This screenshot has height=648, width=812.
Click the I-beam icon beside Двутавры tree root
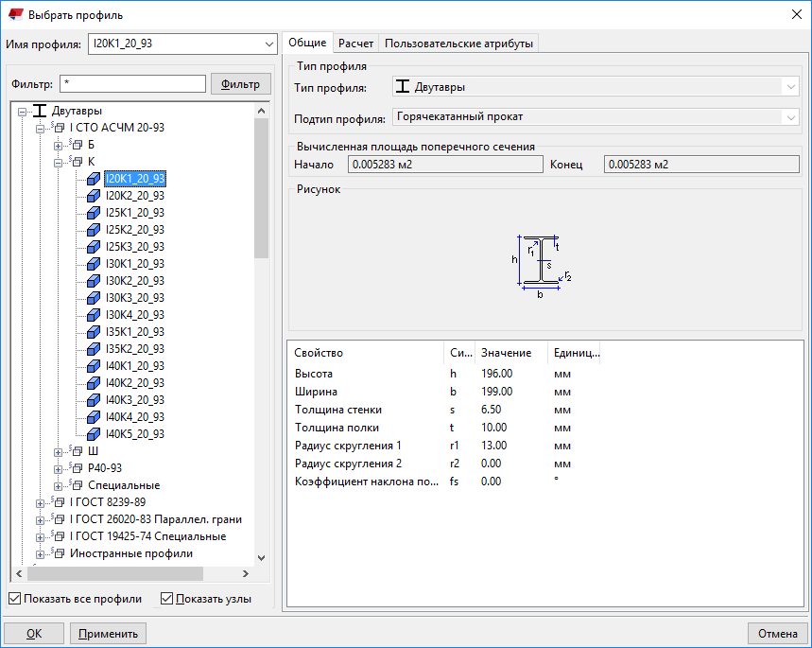coord(40,111)
